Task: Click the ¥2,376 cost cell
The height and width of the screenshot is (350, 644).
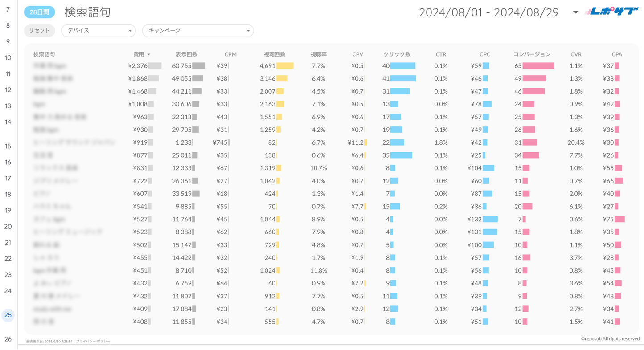Action: click(138, 66)
